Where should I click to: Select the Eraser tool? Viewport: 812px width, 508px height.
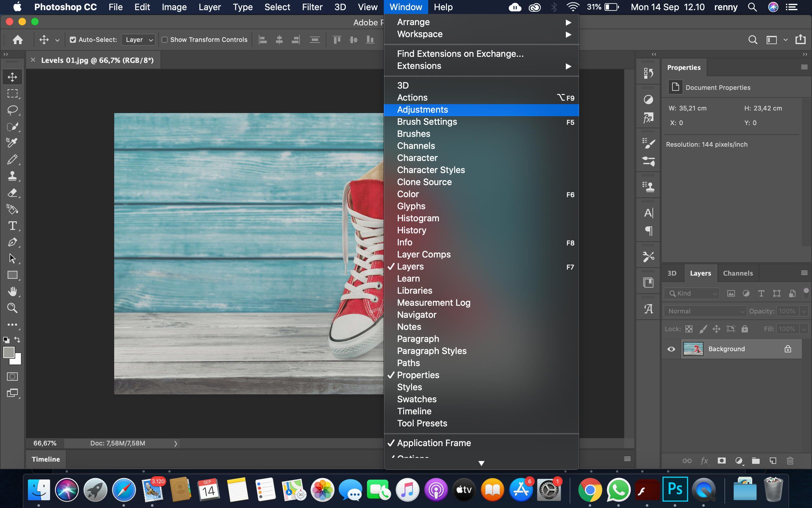coord(12,192)
